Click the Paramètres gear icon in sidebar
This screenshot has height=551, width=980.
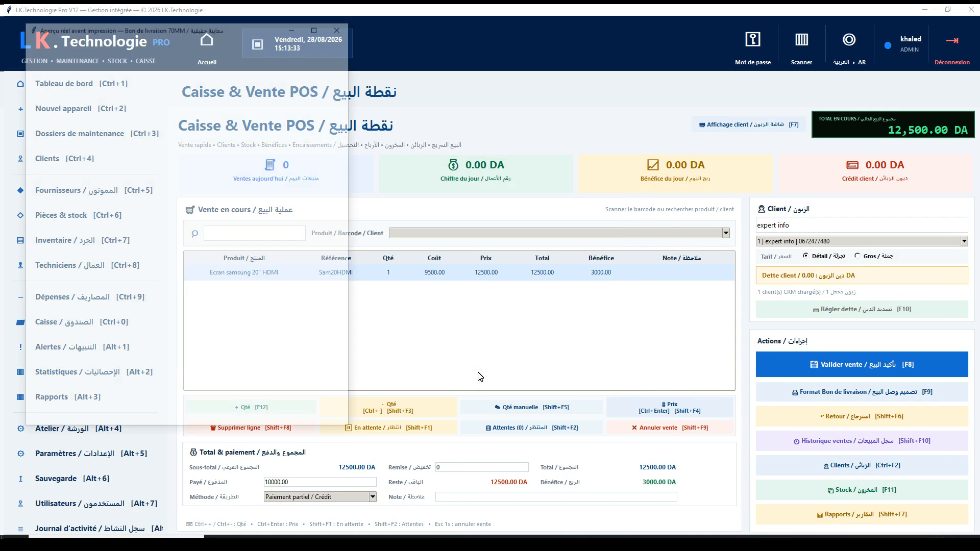tap(20, 454)
